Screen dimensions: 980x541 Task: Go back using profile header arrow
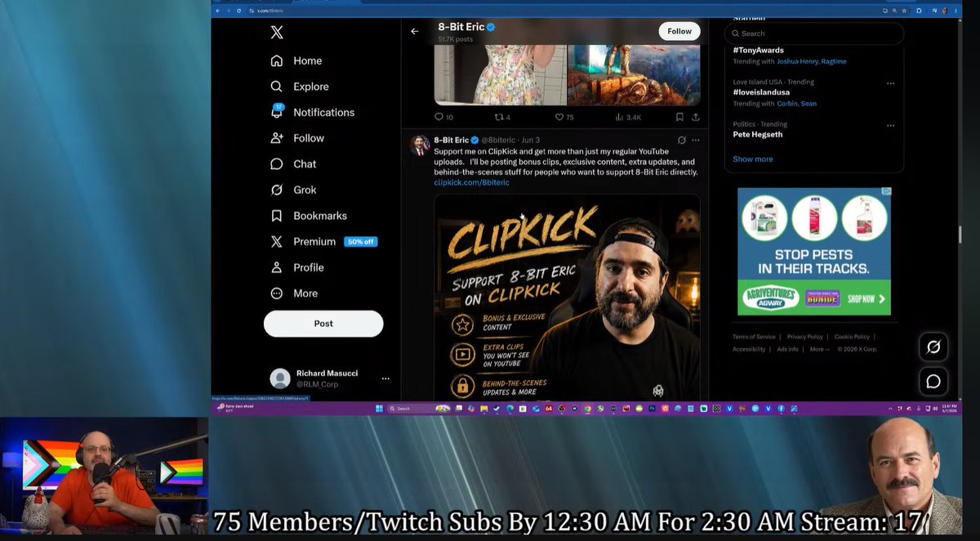(415, 31)
